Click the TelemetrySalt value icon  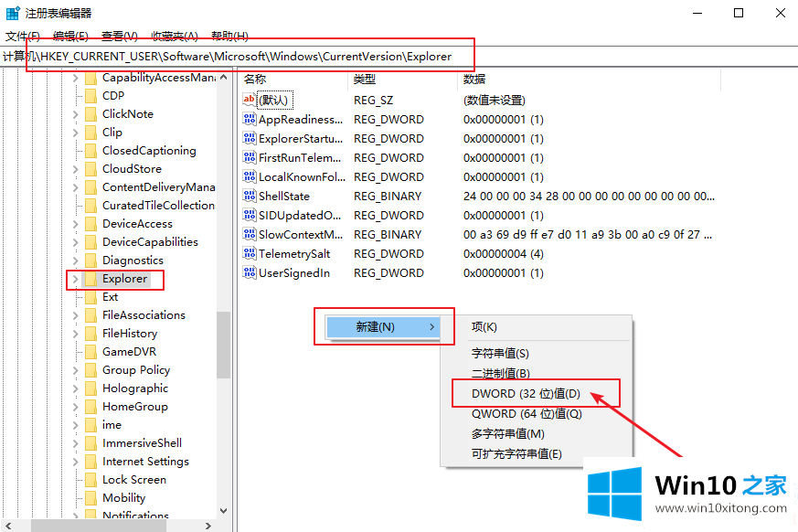pos(249,253)
